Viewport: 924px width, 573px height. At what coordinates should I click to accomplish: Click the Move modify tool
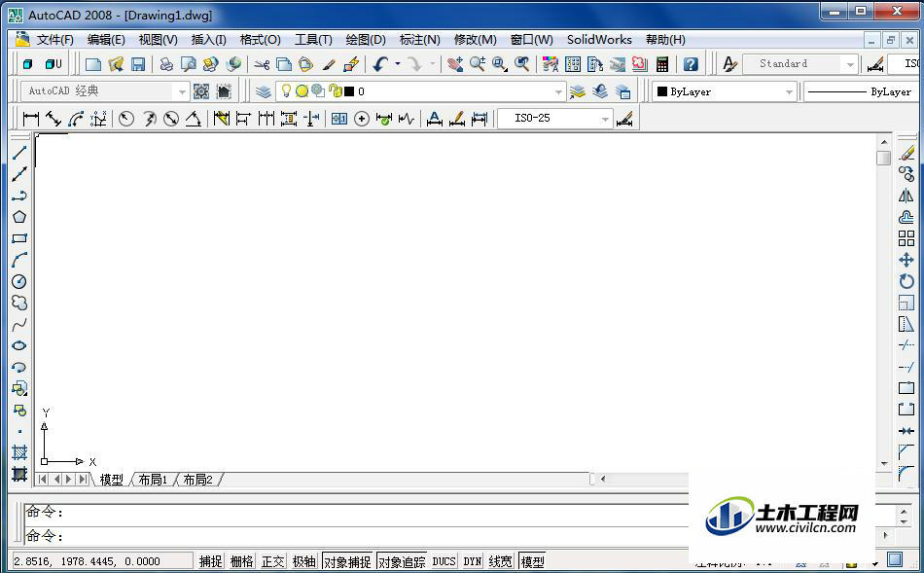coord(906,260)
